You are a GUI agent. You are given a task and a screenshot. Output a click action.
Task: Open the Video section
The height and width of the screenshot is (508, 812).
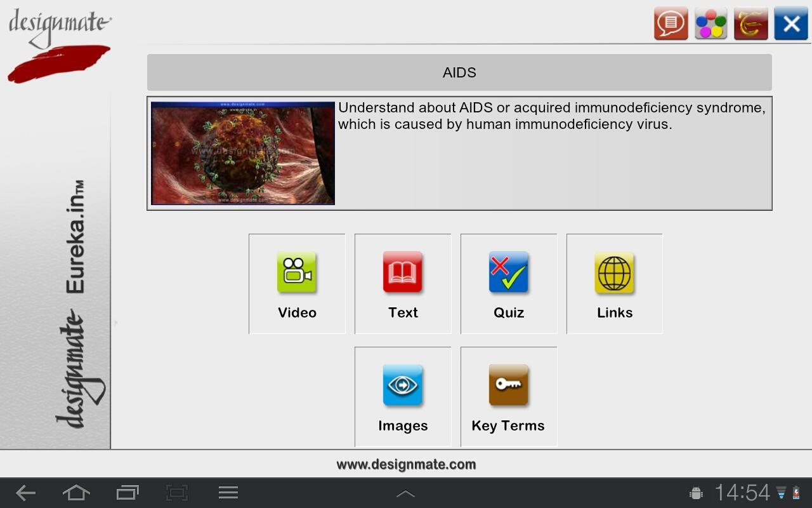point(296,283)
